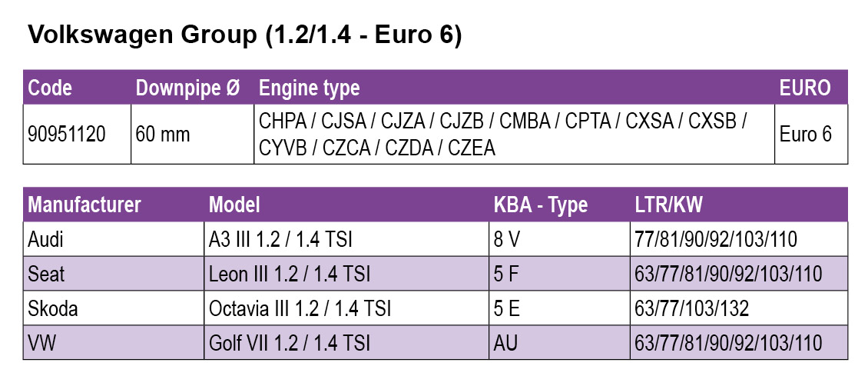Image resolution: width=868 pixels, height=386 pixels.
Task: Click the EURO column header
Action: tap(805, 88)
